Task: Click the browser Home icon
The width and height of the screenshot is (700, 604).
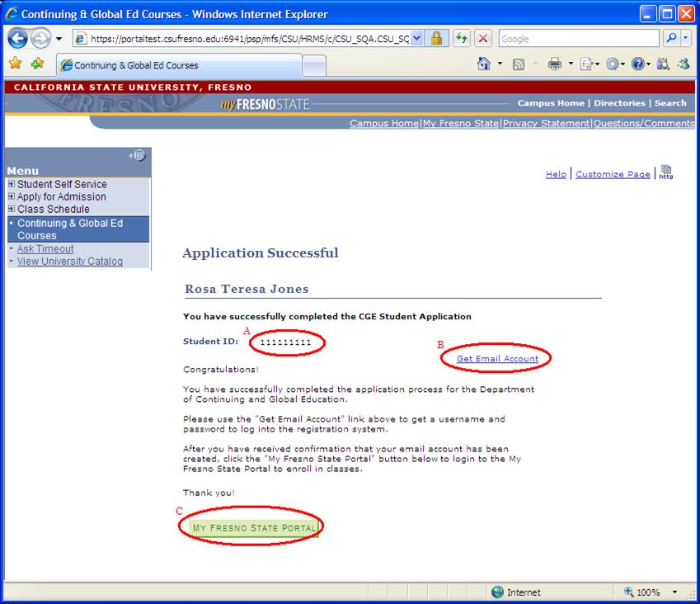Action: pyautogui.click(x=484, y=64)
